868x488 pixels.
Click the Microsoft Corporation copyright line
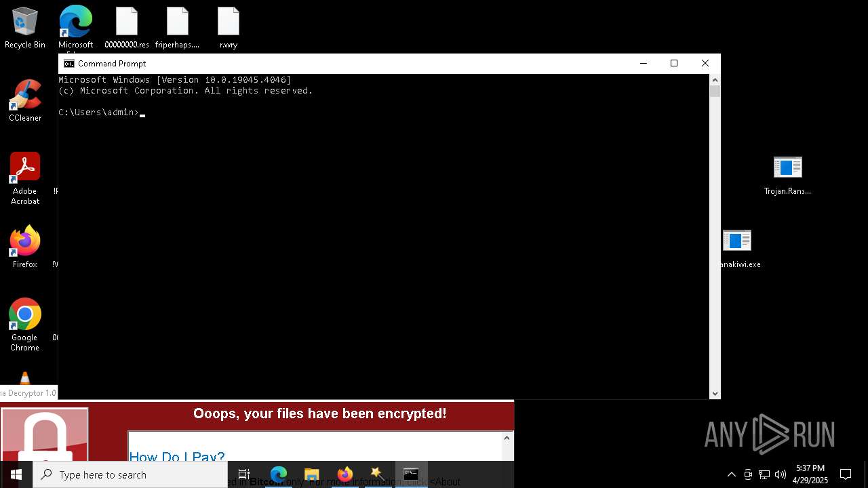[x=186, y=91]
